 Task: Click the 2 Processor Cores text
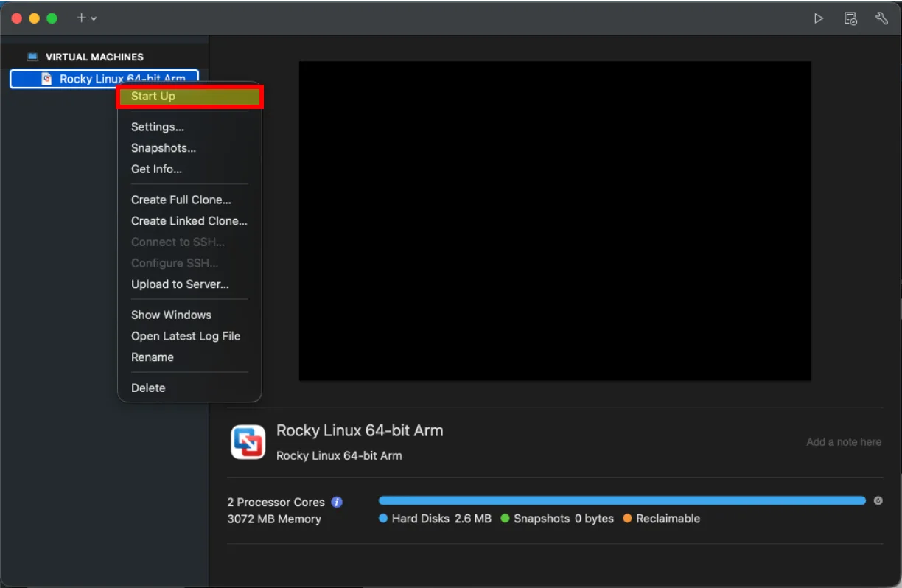(276, 502)
